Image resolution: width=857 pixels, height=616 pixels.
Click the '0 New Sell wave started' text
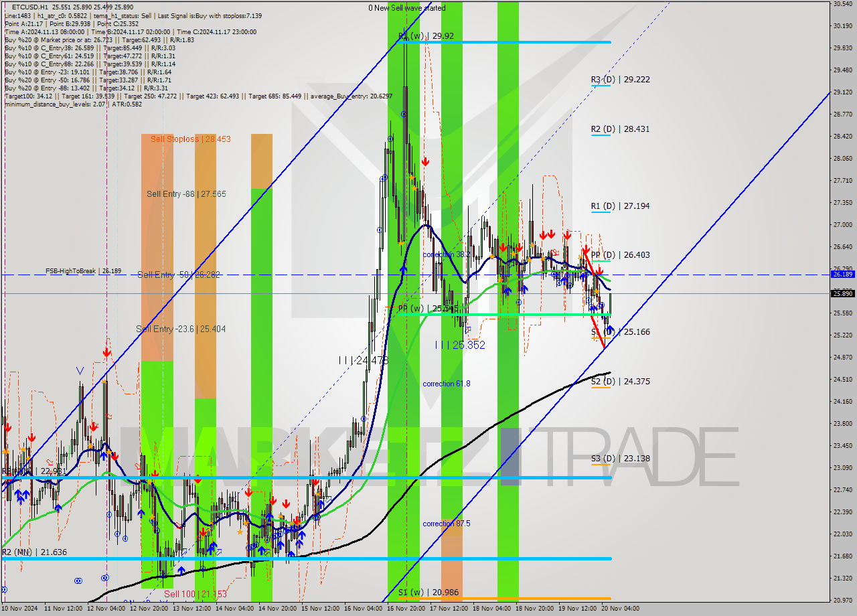406,8
